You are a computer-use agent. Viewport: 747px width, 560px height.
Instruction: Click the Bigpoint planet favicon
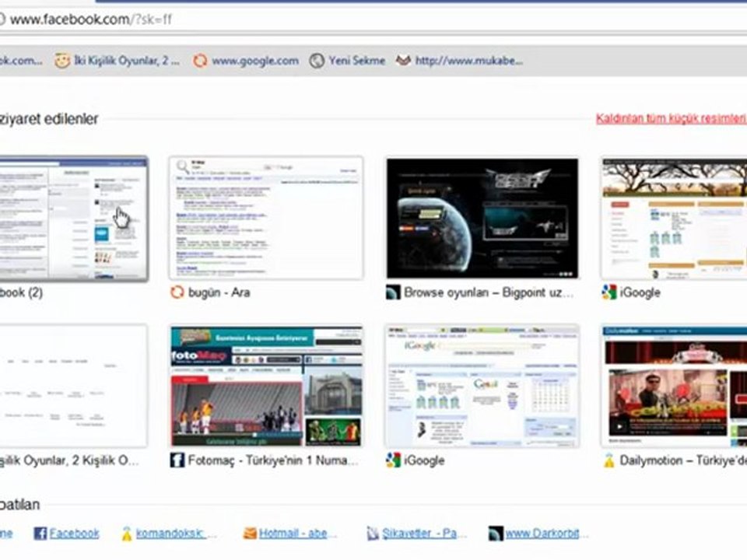[392, 292]
